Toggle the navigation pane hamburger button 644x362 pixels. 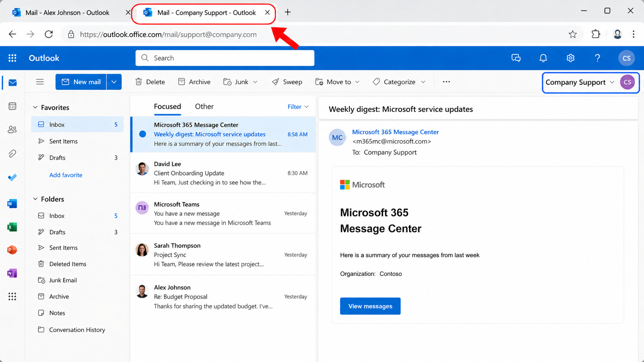coord(40,82)
